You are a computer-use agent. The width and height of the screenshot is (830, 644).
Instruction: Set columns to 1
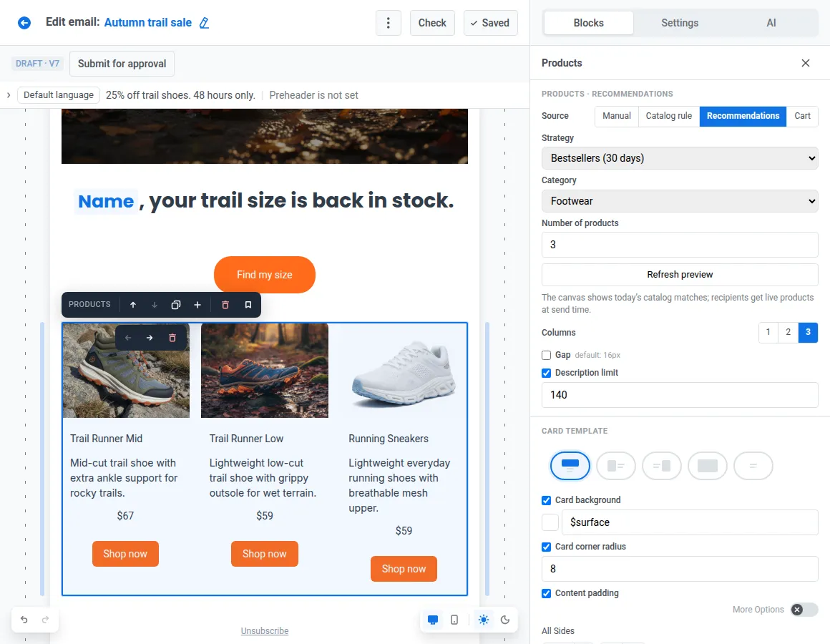click(768, 332)
